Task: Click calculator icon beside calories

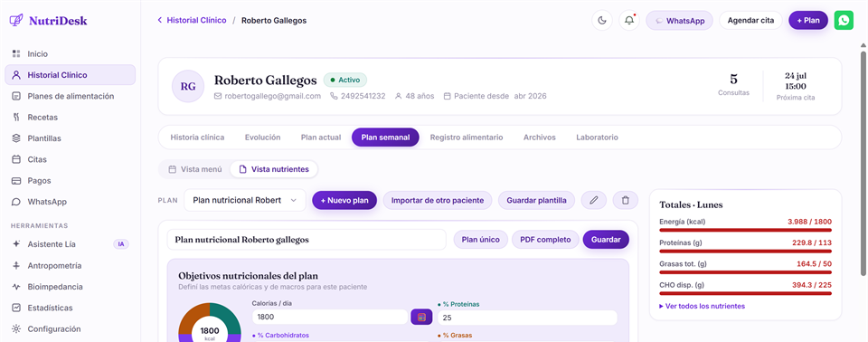Action: pos(421,317)
